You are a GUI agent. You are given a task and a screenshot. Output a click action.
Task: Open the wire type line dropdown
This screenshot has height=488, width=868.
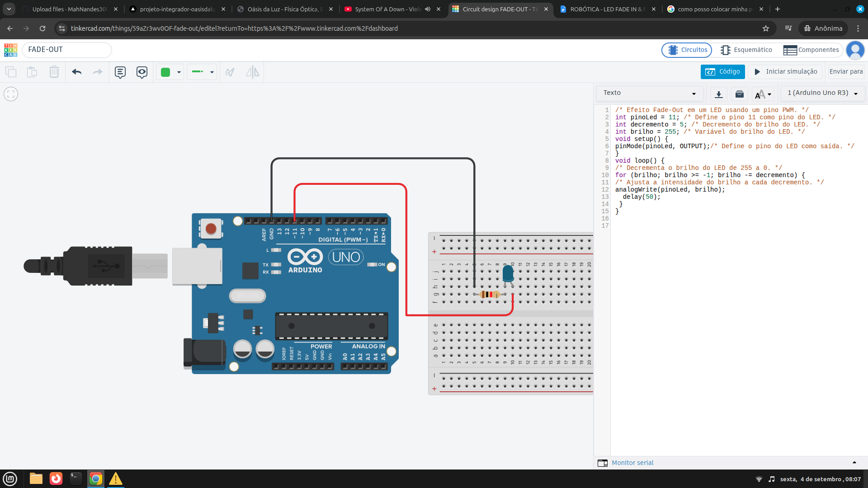202,72
